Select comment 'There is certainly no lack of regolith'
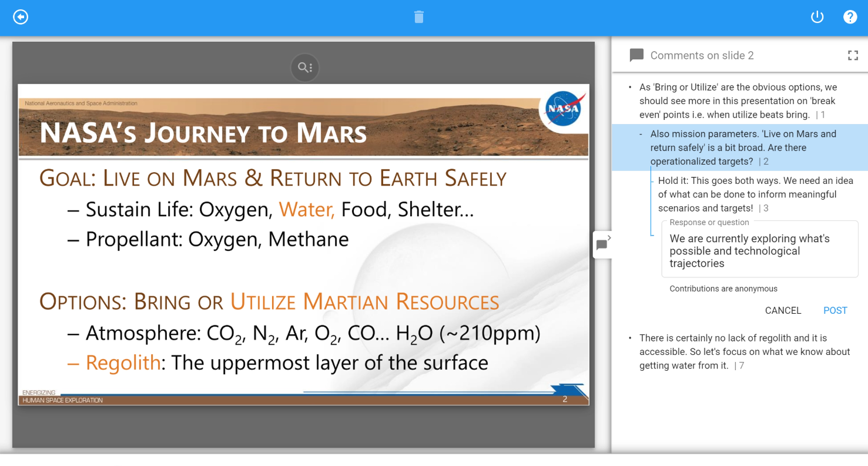868x466 pixels. click(745, 352)
